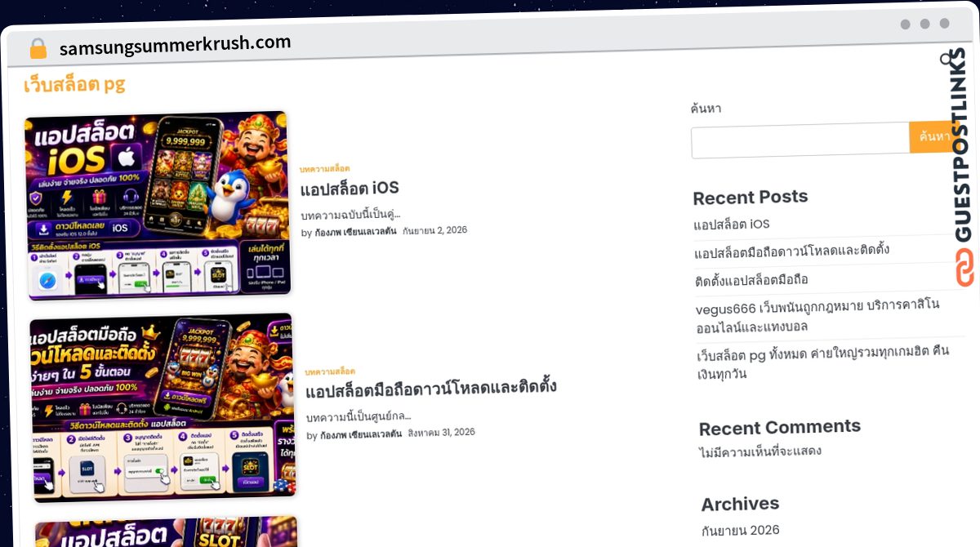Click the ค้นหา label above search box
Screen dimensions: 980x547
(x=706, y=109)
